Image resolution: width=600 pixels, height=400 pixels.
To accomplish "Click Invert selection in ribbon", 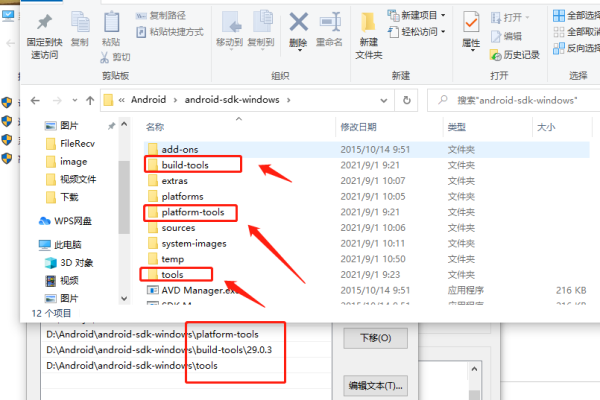I will [x=576, y=48].
